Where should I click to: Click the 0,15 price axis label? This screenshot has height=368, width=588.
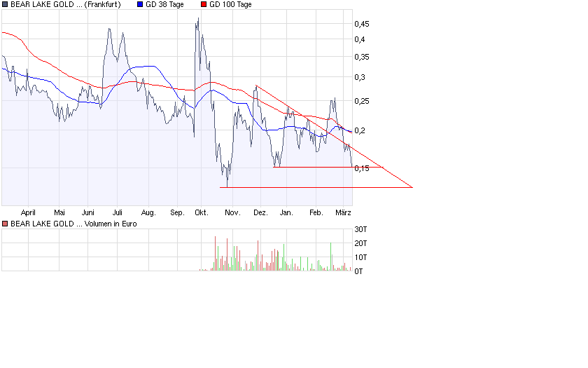(362, 169)
